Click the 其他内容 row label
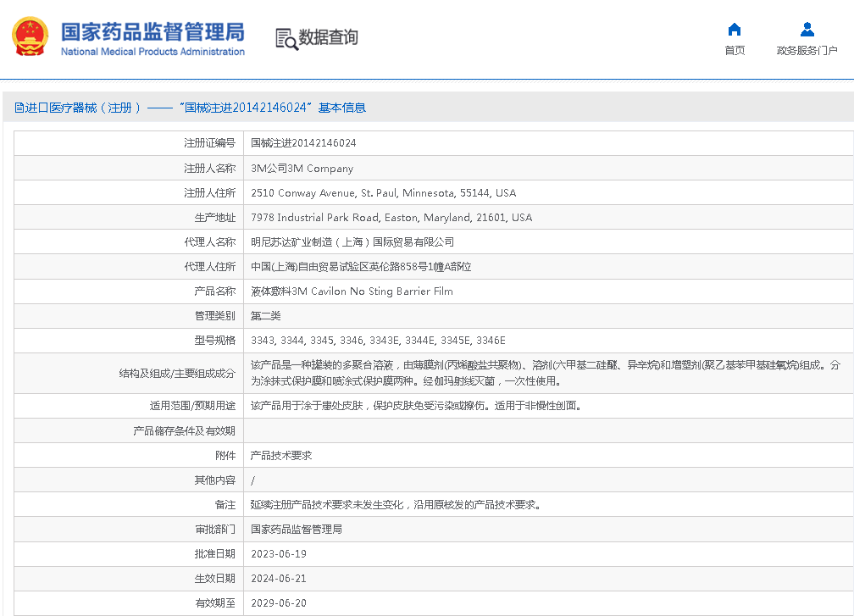 pyautogui.click(x=215, y=480)
